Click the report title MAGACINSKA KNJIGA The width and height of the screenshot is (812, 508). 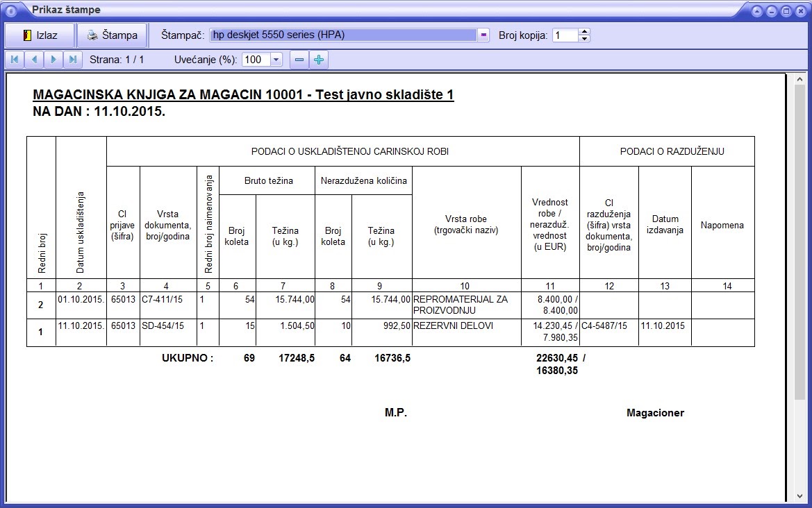pos(243,94)
